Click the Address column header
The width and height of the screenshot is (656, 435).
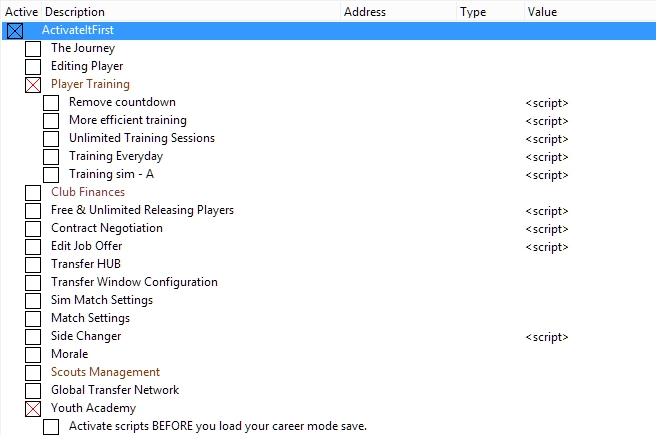pyautogui.click(x=365, y=12)
